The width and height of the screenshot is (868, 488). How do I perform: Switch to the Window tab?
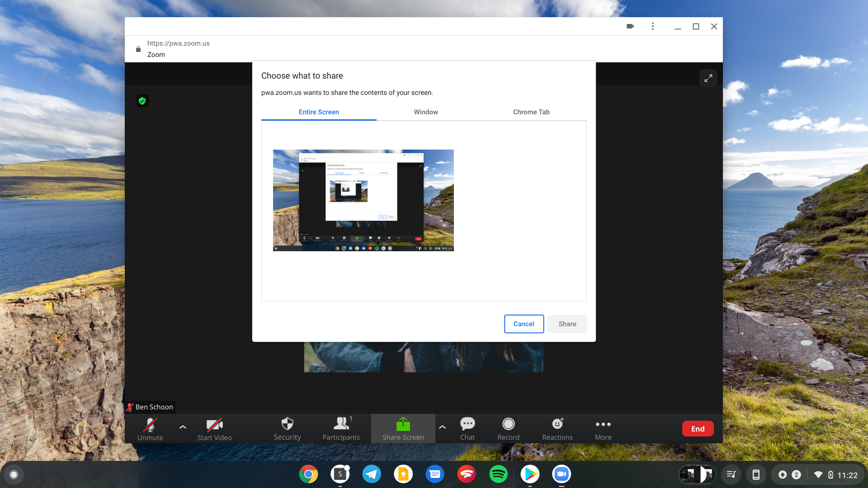click(425, 112)
